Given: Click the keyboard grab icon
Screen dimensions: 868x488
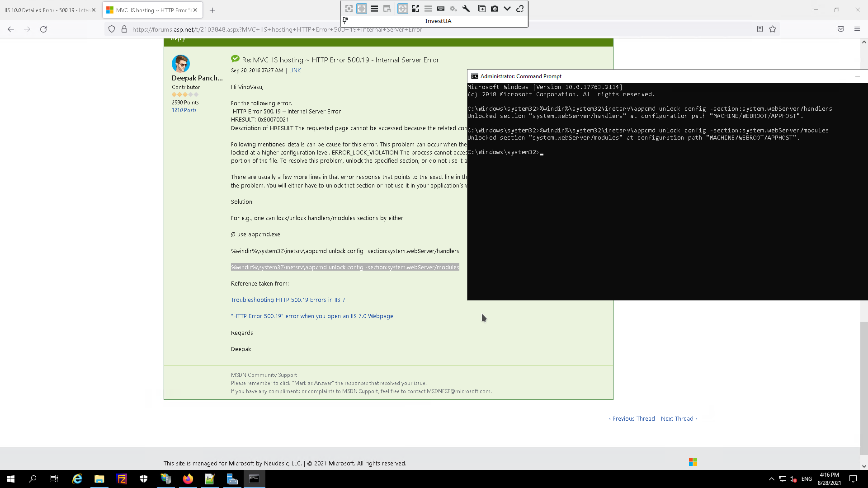Looking at the screenshot, I should point(441,9).
